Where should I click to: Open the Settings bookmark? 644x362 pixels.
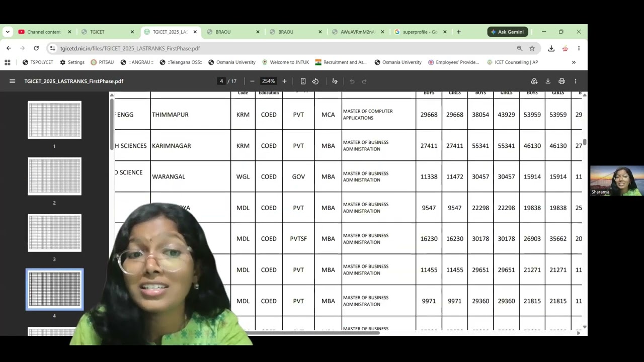point(72,62)
